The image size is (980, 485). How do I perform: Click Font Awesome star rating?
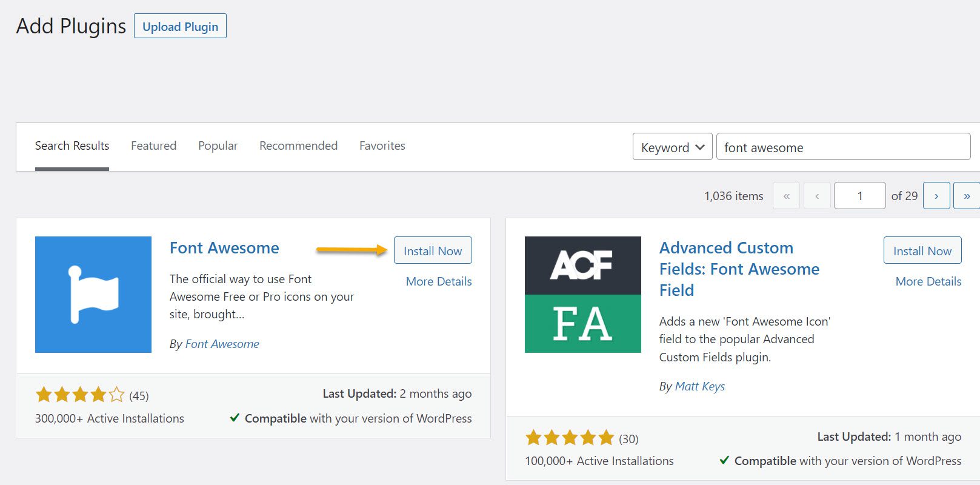[x=80, y=395]
